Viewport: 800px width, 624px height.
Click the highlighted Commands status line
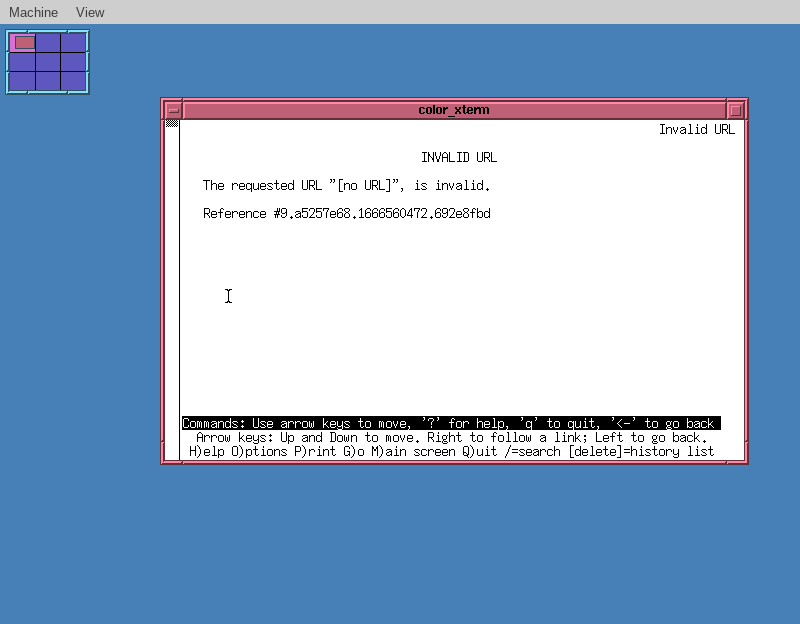tap(451, 423)
